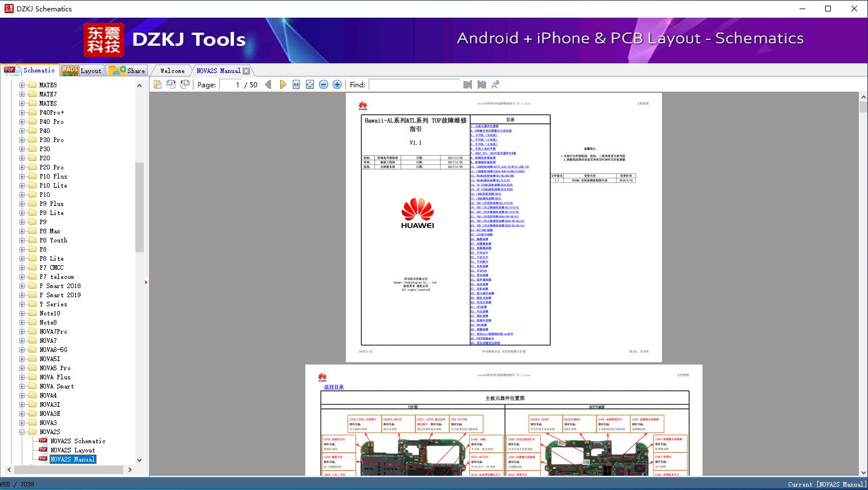Go to the next page arrow
Screen dimensions: 868x490
(x=283, y=84)
